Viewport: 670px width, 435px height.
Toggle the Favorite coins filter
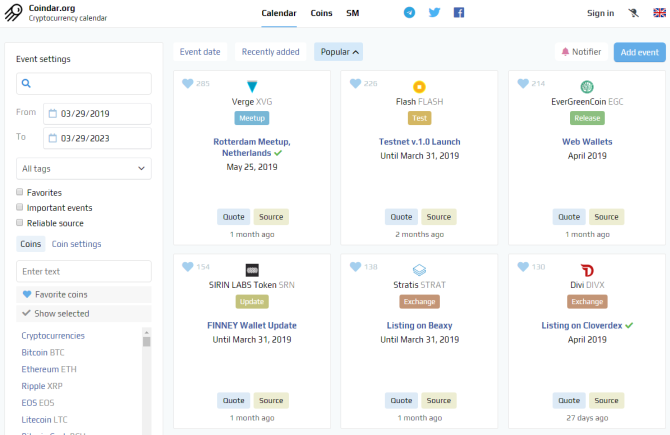[84, 294]
